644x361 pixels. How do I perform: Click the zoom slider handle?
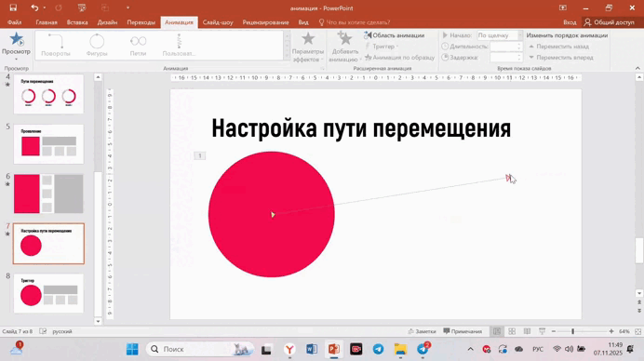(x=573, y=331)
